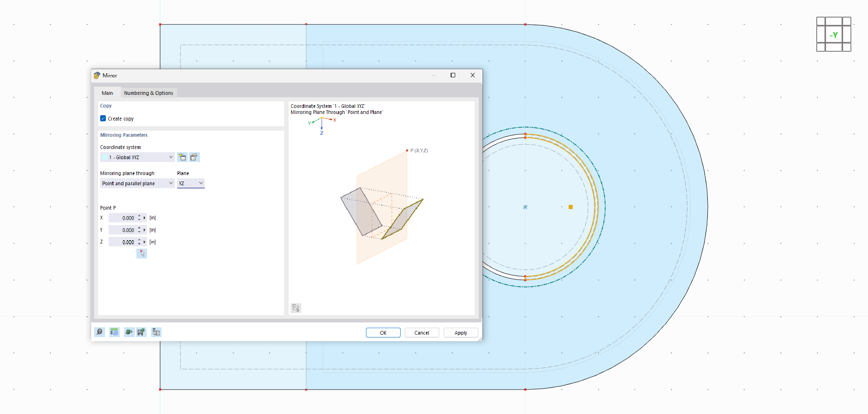Viewport: 868px width, 414px height.
Task: Click the green transfer arrow icon in bottom toolbar
Action: [129, 332]
